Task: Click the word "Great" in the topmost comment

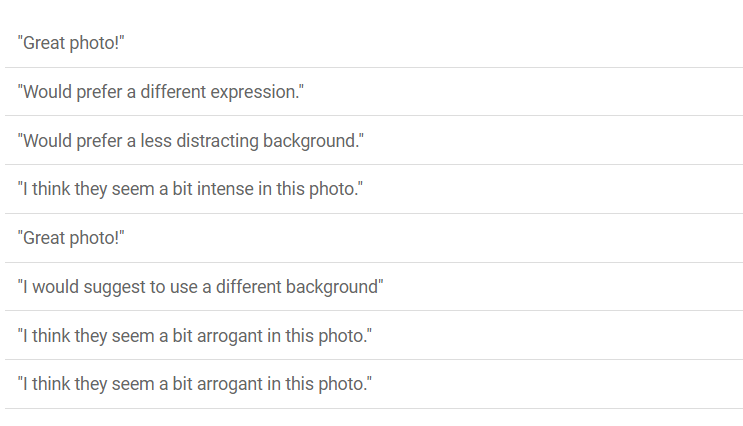Action: (x=44, y=43)
